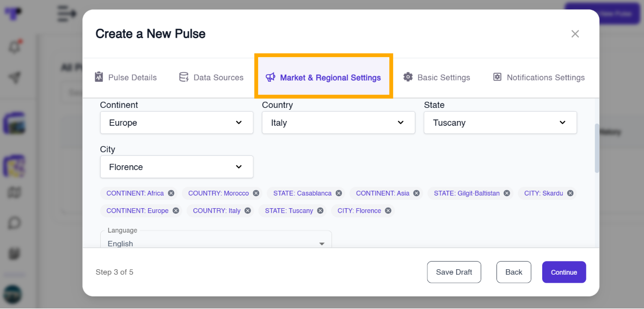The image size is (644, 309).
Task: Remove the CITY: Florence tag
Action: (x=388, y=211)
